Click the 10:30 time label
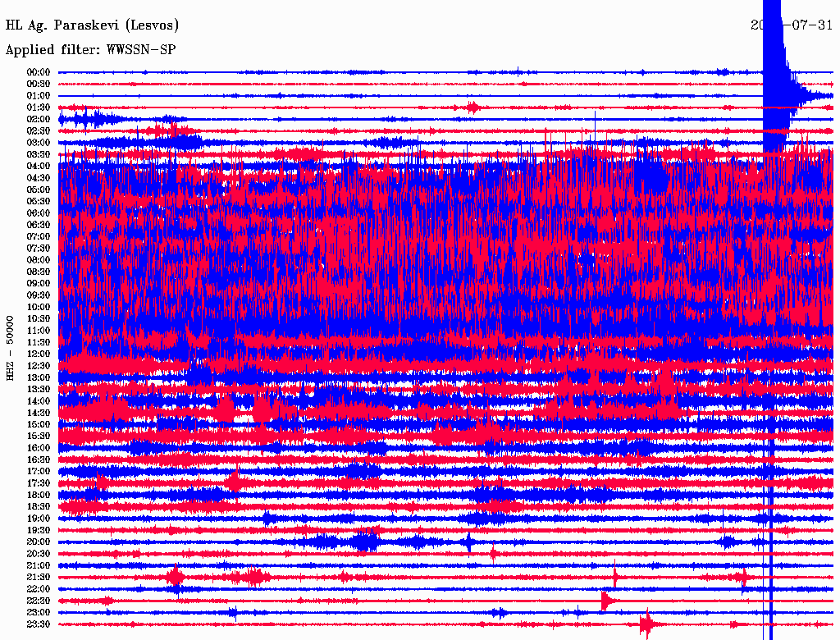The image size is (840, 640). (39, 318)
